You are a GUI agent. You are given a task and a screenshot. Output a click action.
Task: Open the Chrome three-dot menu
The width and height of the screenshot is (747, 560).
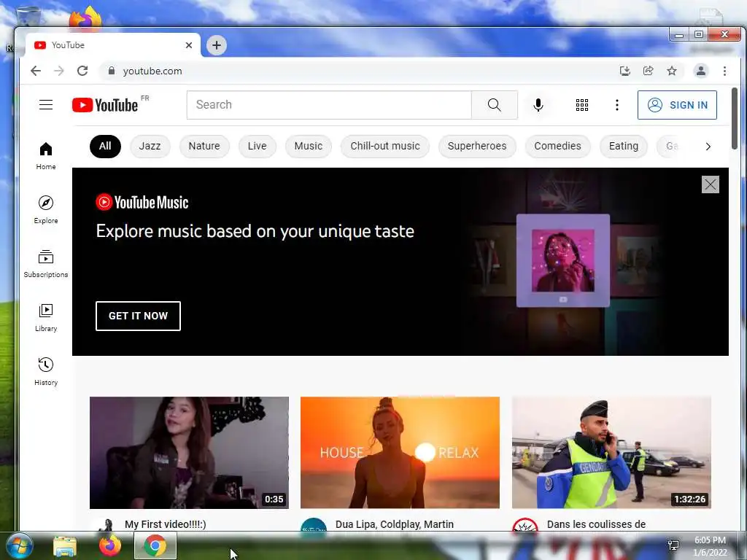(724, 71)
